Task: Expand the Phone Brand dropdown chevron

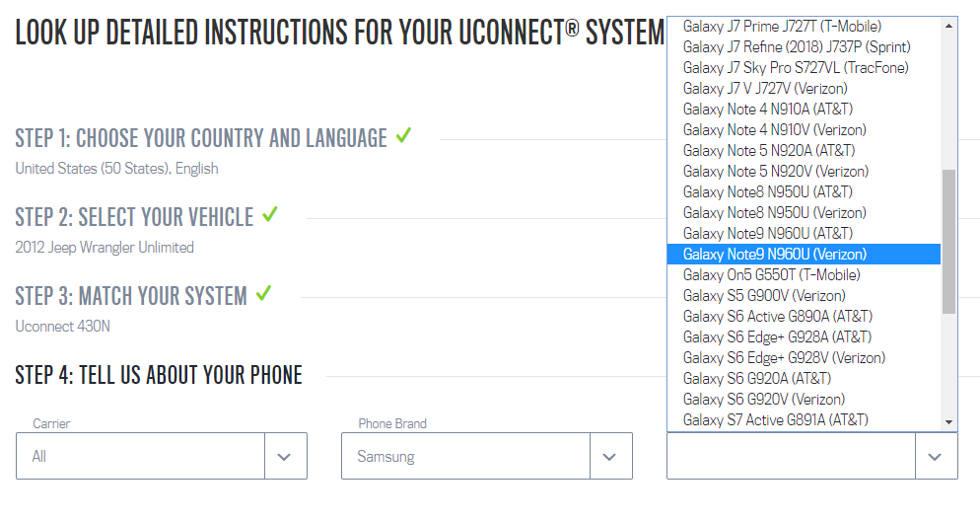Action: tap(610, 457)
